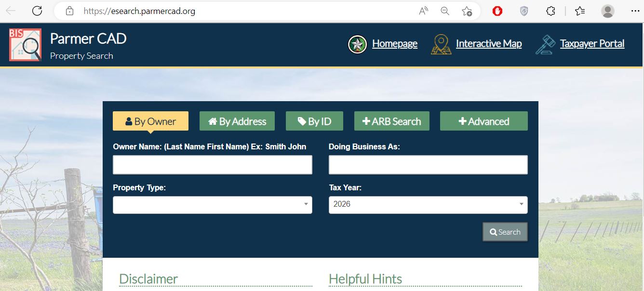The height and width of the screenshot is (291, 644).
Task: Click the Texas star seal Homepage icon
Action: coord(357,44)
